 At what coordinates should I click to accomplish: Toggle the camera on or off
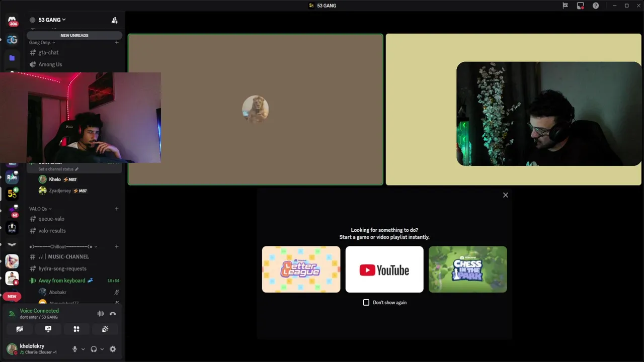pyautogui.click(x=19, y=329)
